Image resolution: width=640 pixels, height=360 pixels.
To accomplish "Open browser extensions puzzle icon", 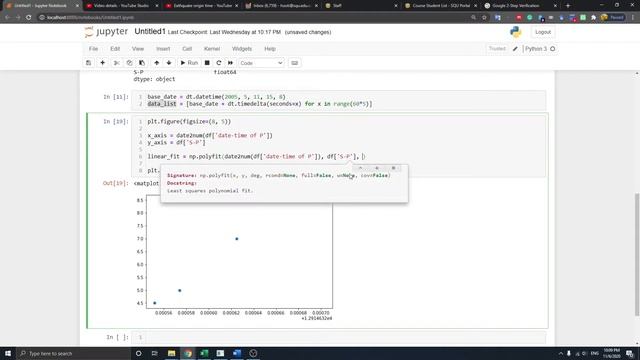I will click(593, 18).
